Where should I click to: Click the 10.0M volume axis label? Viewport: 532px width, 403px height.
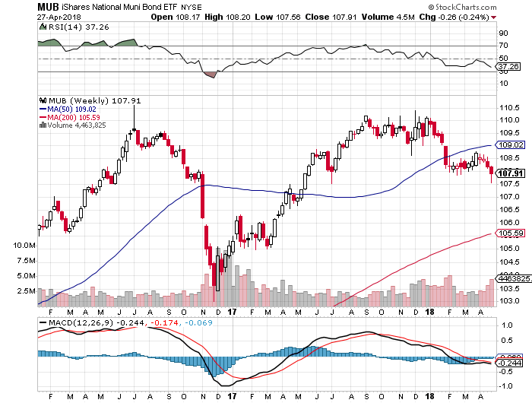(x=24, y=246)
